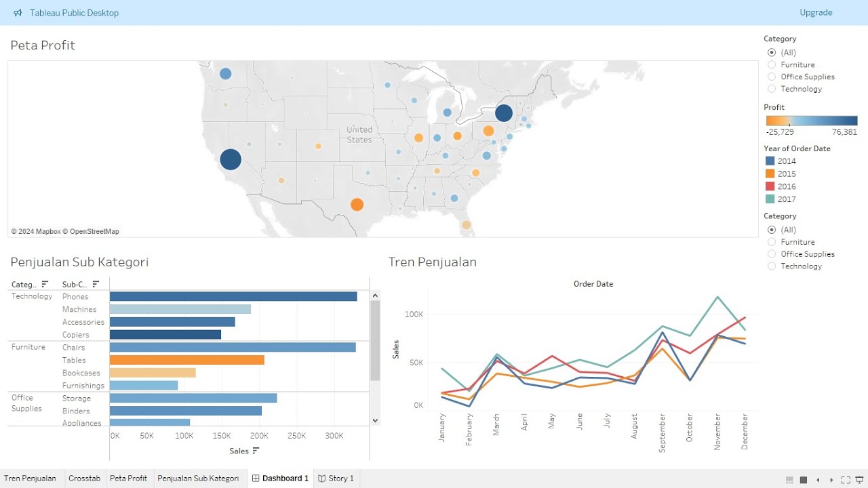Open the Penjualan Sub Kategori sheet tab
Screen dimensions: 868x488
pos(198,479)
